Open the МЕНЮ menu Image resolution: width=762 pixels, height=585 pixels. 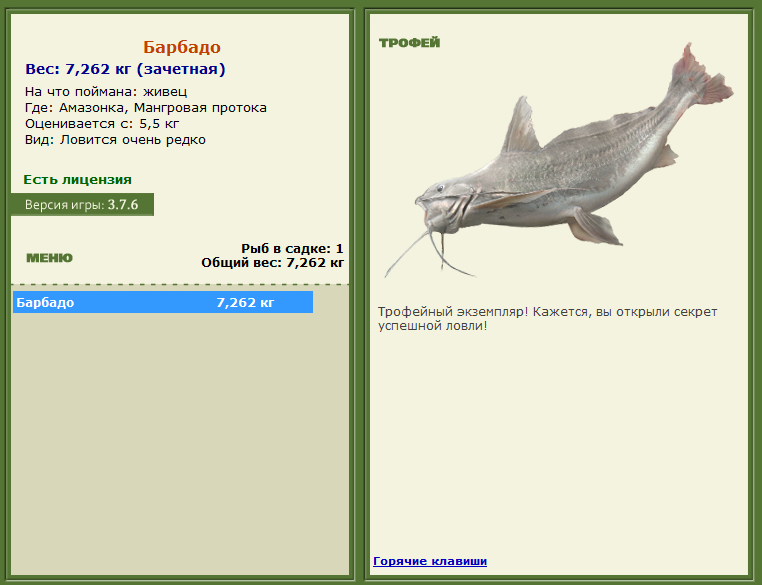pyautogui.click(x=49, y=258)
